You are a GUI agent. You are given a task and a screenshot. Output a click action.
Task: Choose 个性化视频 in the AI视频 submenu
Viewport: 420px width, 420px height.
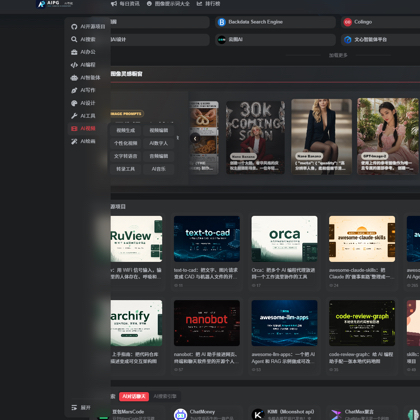126,143
